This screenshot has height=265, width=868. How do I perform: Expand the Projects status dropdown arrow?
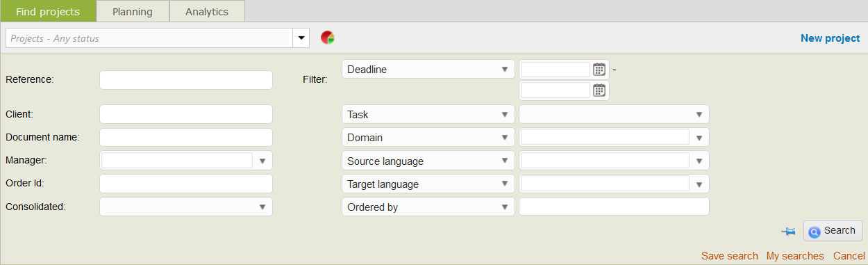click(x=301, y=38)
